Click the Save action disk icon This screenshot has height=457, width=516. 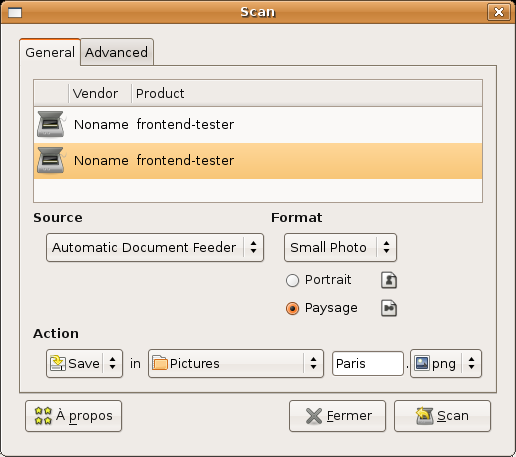tap(58, 363)
